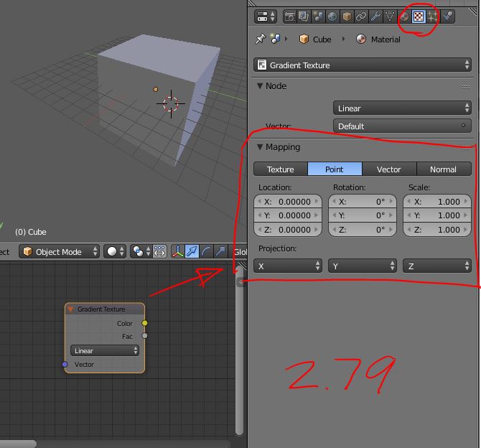Click the Rotation Z value field
The width and height of the screenshot is (481, 448).
point(363,230)
